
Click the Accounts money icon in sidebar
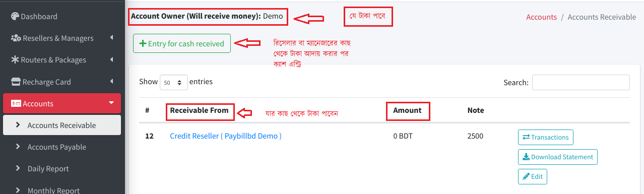16,103
